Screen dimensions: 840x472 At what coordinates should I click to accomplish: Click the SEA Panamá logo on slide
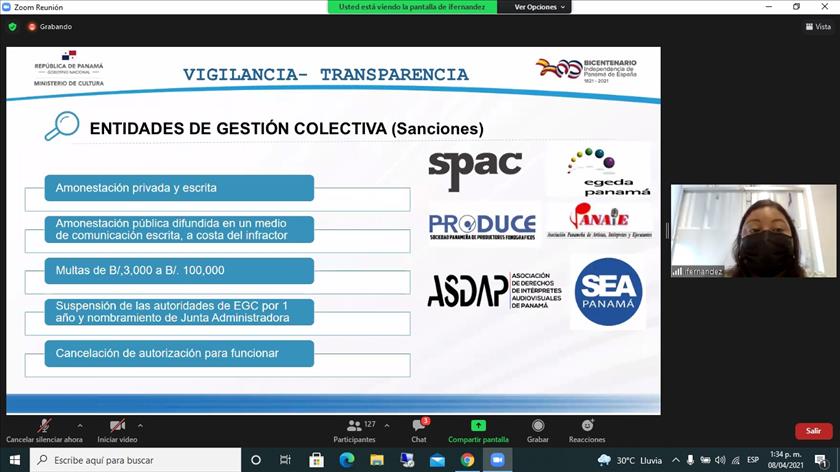coord(608,292)
